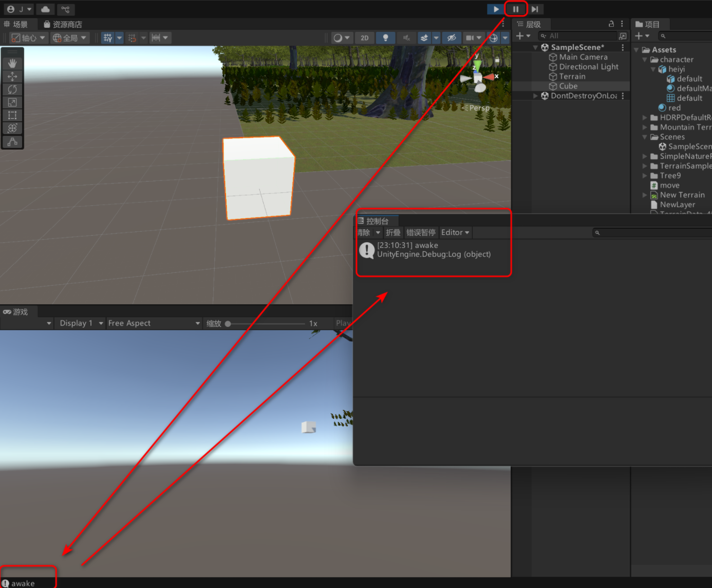Select the move script asset
Screen dimensions: 712x588
pyautogui.click(x=665, y=186)
